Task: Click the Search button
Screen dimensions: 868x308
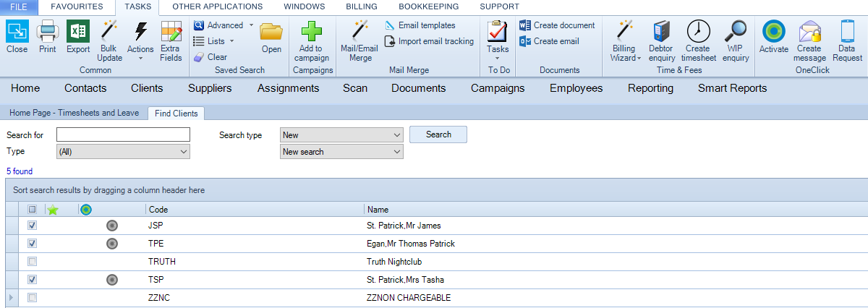Action: pyautogui.click(x=438, y=134)
